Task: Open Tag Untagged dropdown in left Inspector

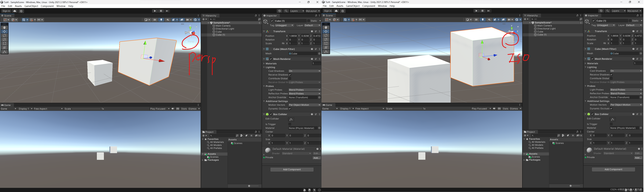Action: pyautogui.click(x=285, y=26)
